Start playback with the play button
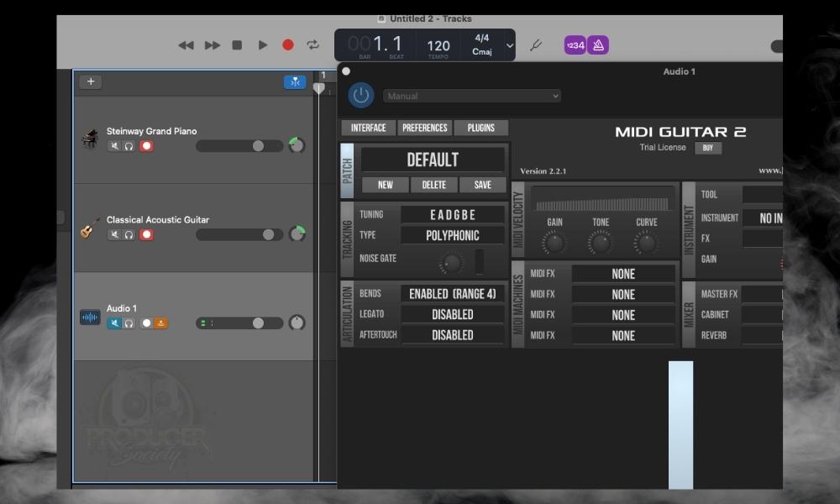The image size is (840, 504). 262,45
